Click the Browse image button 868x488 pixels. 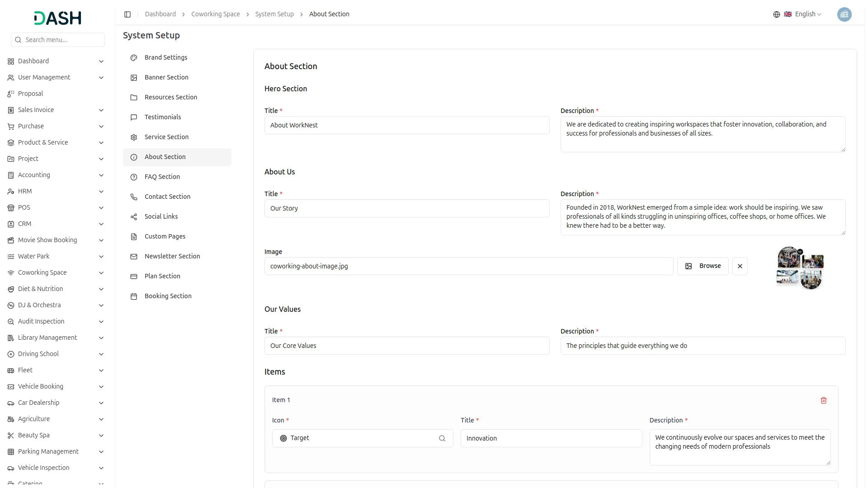click(x=703, y=266)
